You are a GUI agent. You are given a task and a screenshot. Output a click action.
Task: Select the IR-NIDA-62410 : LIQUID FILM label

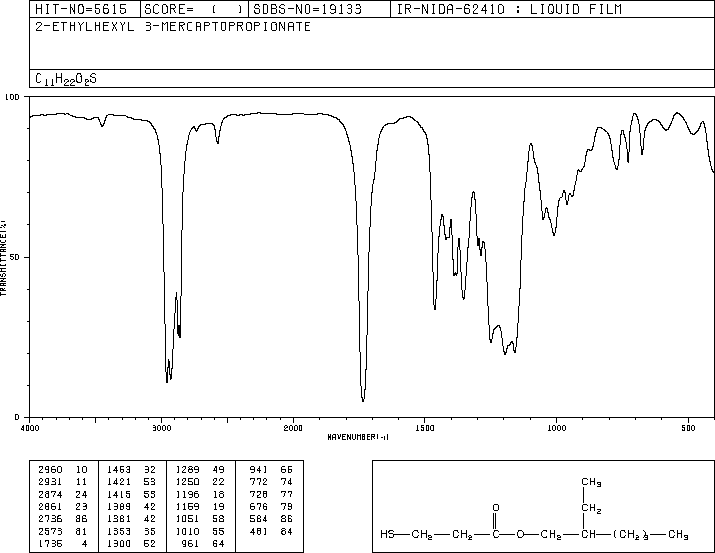[x=509, y=9]
